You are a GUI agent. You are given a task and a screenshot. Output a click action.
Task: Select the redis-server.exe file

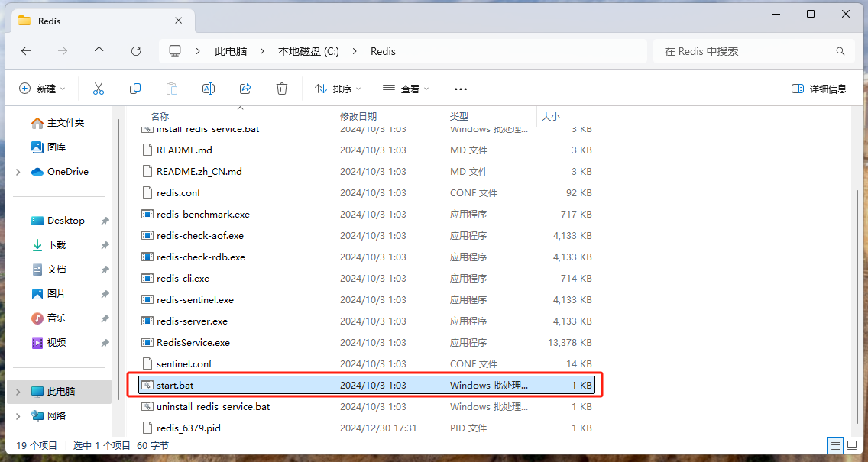tap(192, 321)
